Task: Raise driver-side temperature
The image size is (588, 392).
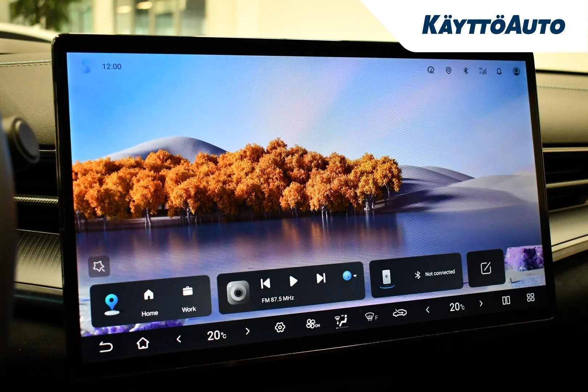Action: tap(248, 331)
